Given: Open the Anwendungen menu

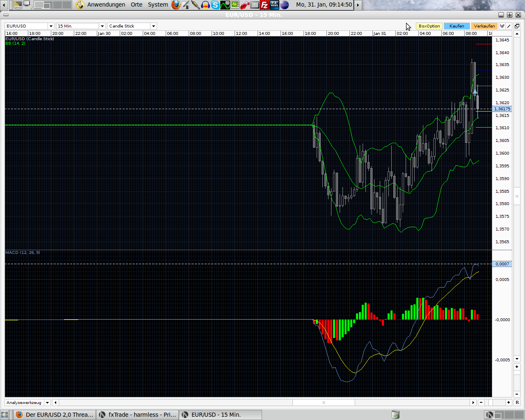Looking at the screenshot, I should [106, 5].
